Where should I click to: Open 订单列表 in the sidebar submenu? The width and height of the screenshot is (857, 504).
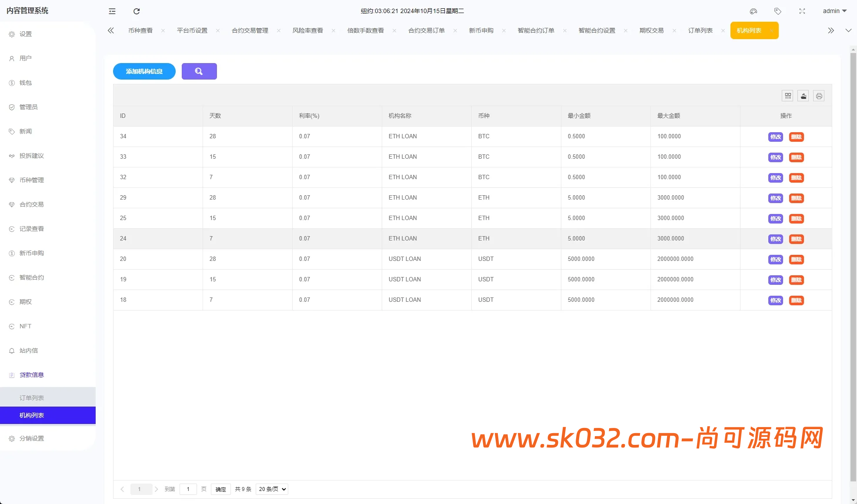(32, 398)
